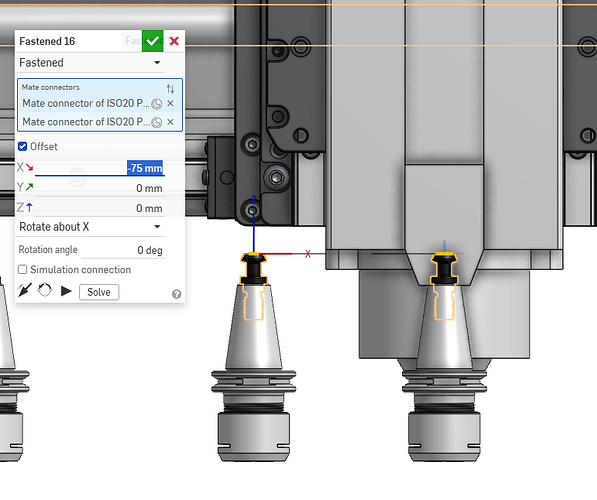Viewport: 597px width, 500px height.
Task: Cancel Fastened 16 dialog with red X
Action: coord(174,41)
